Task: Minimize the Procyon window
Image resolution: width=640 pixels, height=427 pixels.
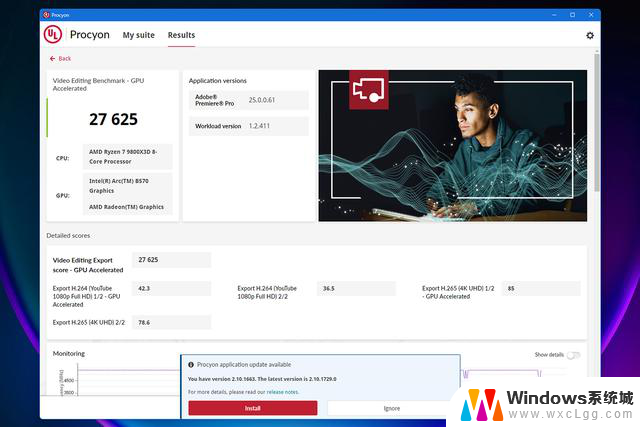Action: tap(554, 15)
